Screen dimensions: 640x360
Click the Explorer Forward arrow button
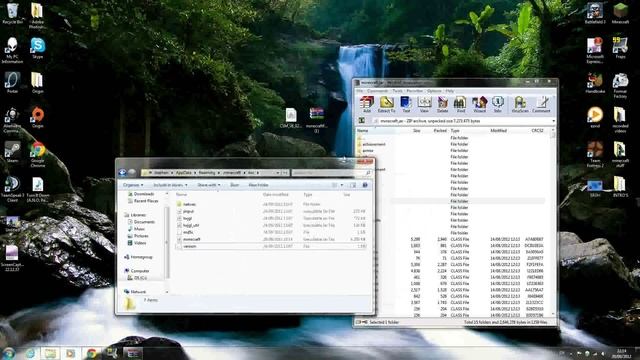[x=132, y=173]
